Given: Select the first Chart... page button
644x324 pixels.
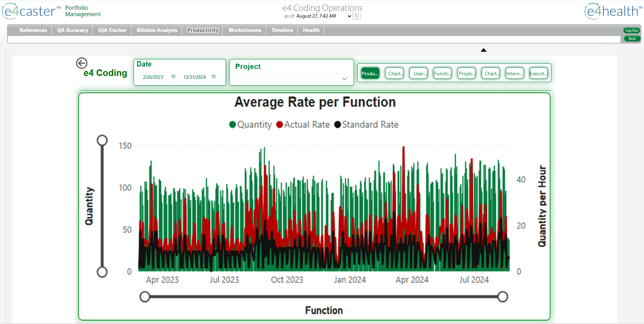Looking at the screenshot, I should tap(394, 73).
